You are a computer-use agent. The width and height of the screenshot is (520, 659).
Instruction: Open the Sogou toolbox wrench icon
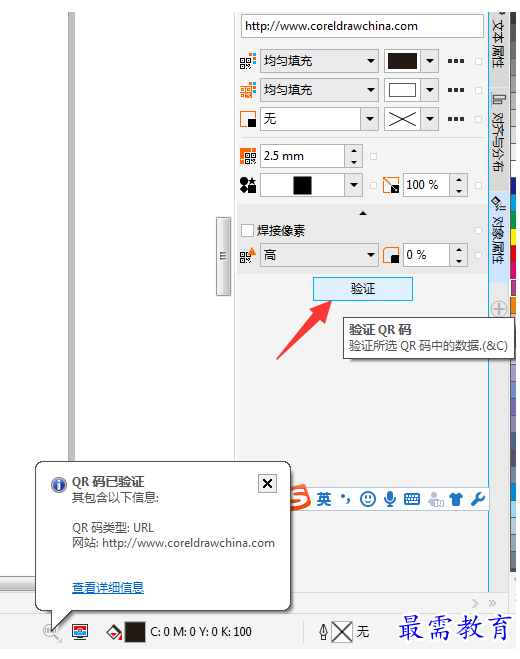pyautogui.click(x=478, y=499)
